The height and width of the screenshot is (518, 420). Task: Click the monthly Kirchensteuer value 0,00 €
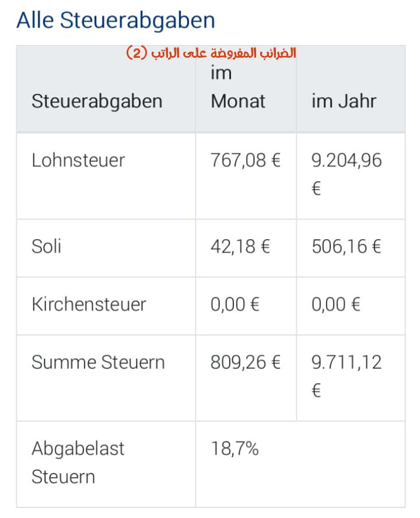click(235, 304)
